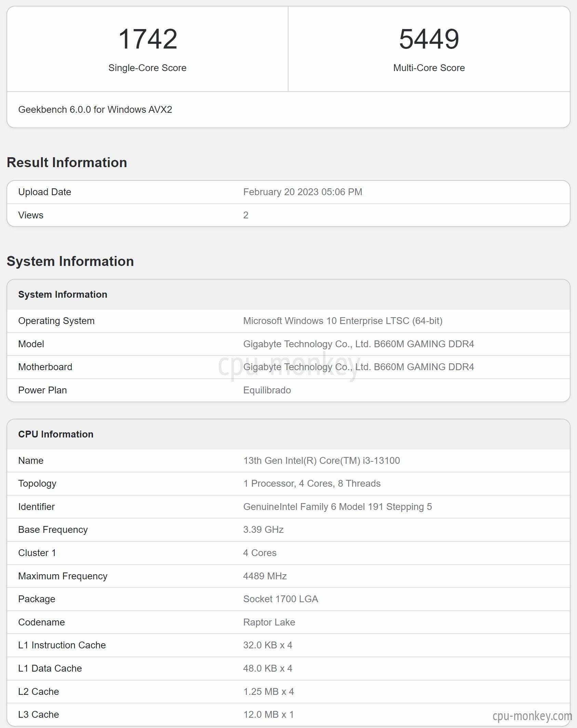Click the Operating System label
The height and width of the screenshot is (728, 577).
(56, 321)
